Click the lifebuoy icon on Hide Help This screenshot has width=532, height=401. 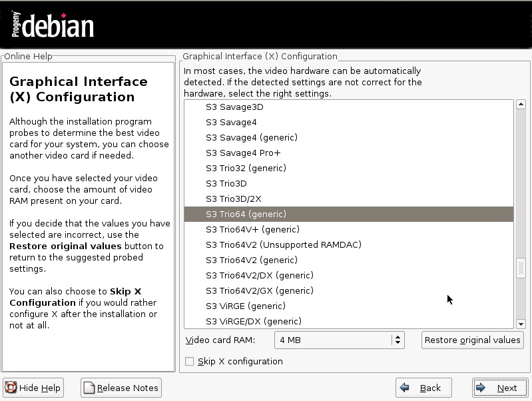coord(11,388)
